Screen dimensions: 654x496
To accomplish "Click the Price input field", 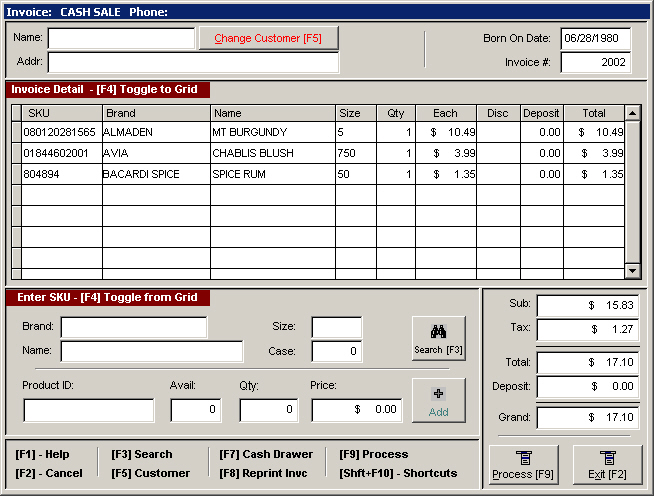I will tap(357, 410).
